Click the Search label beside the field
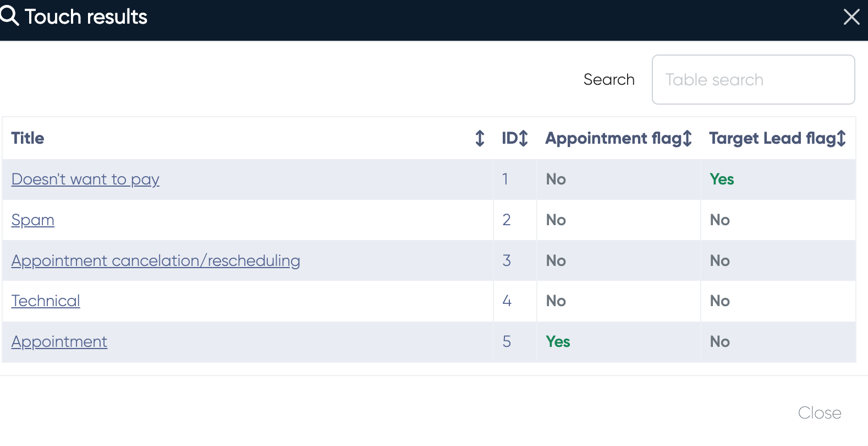This screenshot has height=446, width=868. (x=609, y=80)
